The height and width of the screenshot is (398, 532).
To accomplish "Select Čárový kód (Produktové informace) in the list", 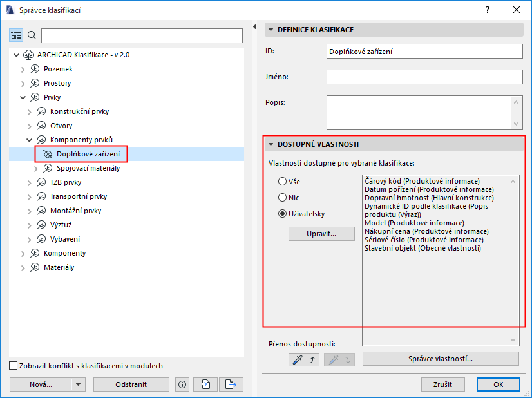I will click(422, 181).
